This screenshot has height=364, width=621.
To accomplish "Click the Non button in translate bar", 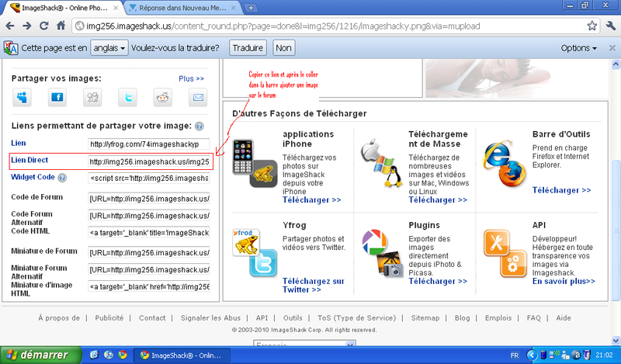I will click(283, 48).
